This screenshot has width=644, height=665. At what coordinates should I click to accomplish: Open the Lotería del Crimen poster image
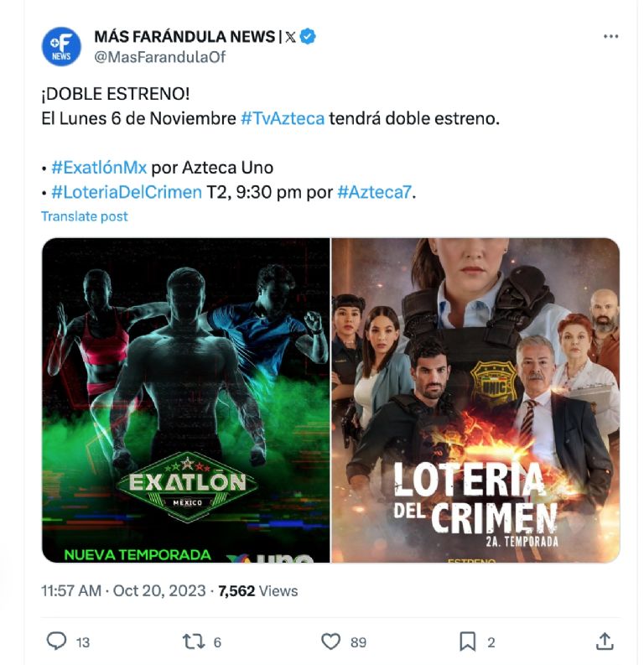click(475, 400)
